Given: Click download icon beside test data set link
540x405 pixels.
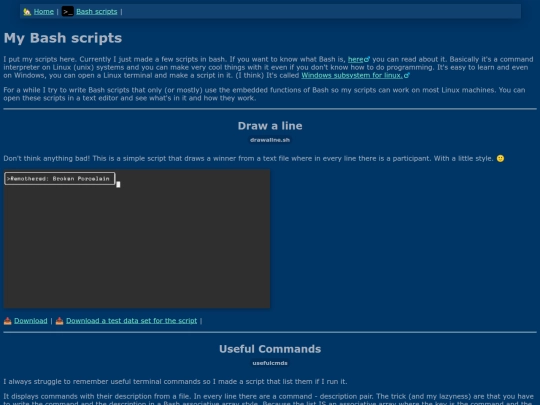Looking at the screenshot, I should [60, 321].
